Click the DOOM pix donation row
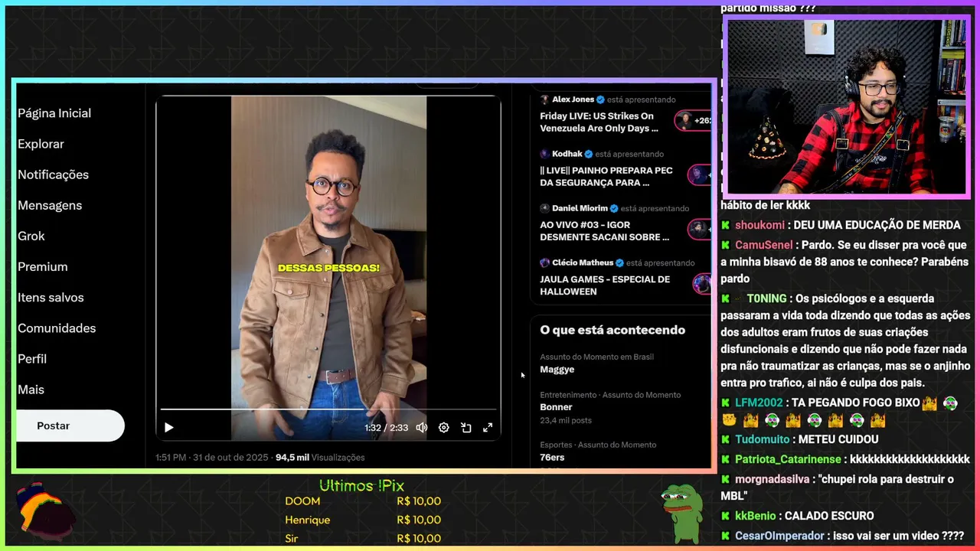 coord(363,501)
